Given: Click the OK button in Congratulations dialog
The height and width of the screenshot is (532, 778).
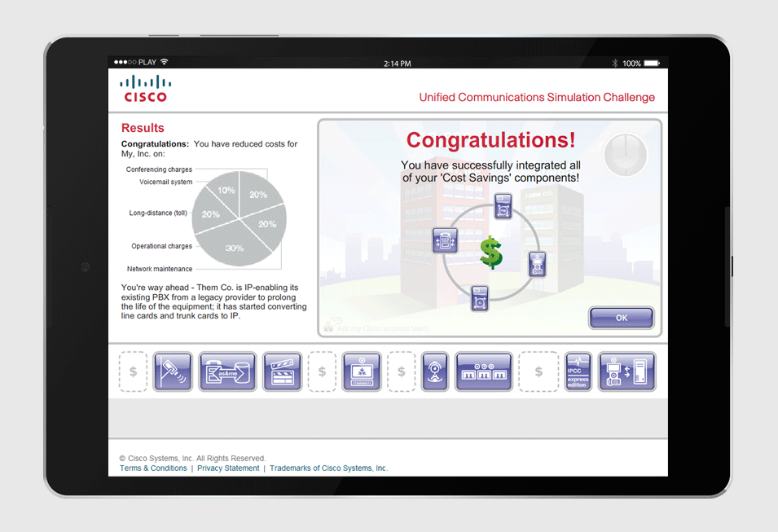Looking at the screenshot, I should coord(622,318).
